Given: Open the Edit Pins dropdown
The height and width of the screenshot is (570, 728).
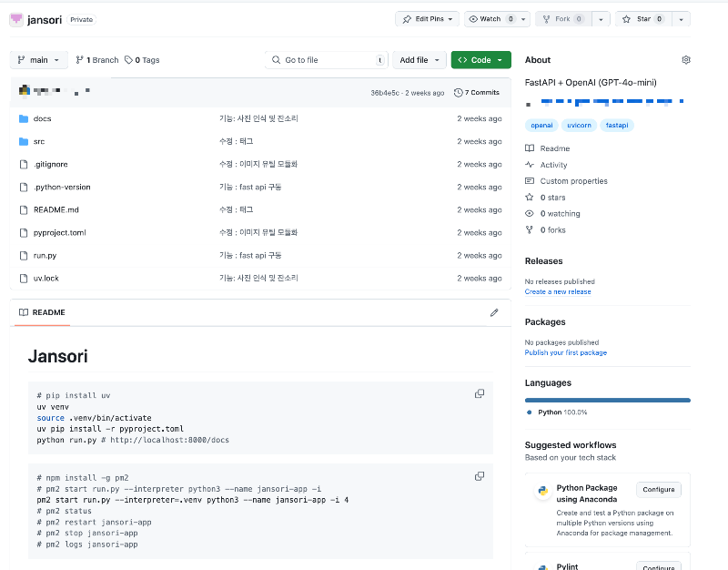Looking at the screenshot, I should (x=427, y=19).
